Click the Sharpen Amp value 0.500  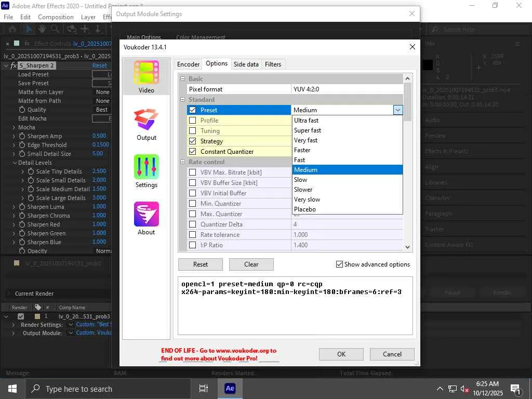click(99, 136)
